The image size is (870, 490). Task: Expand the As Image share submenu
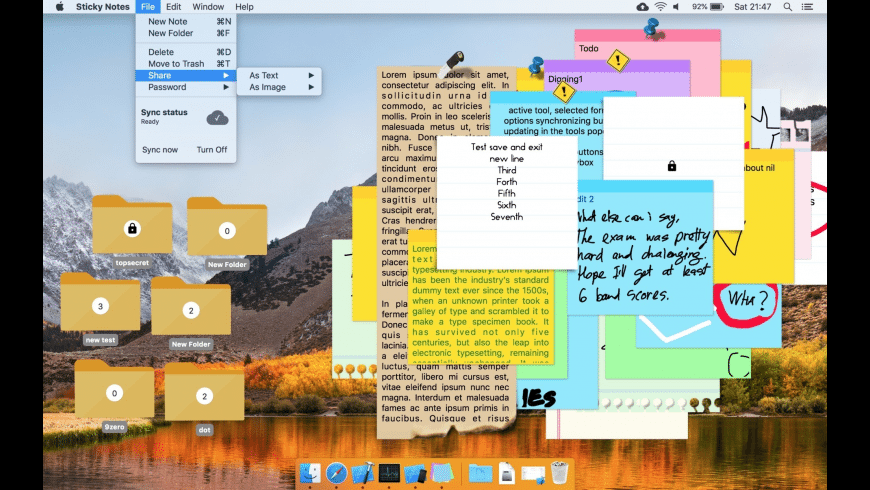pos(279,87)
